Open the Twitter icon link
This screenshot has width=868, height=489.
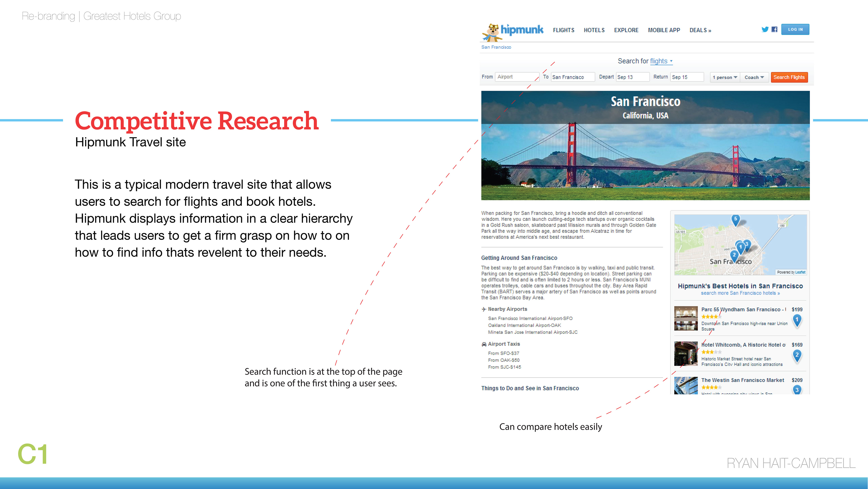[764, 29]
